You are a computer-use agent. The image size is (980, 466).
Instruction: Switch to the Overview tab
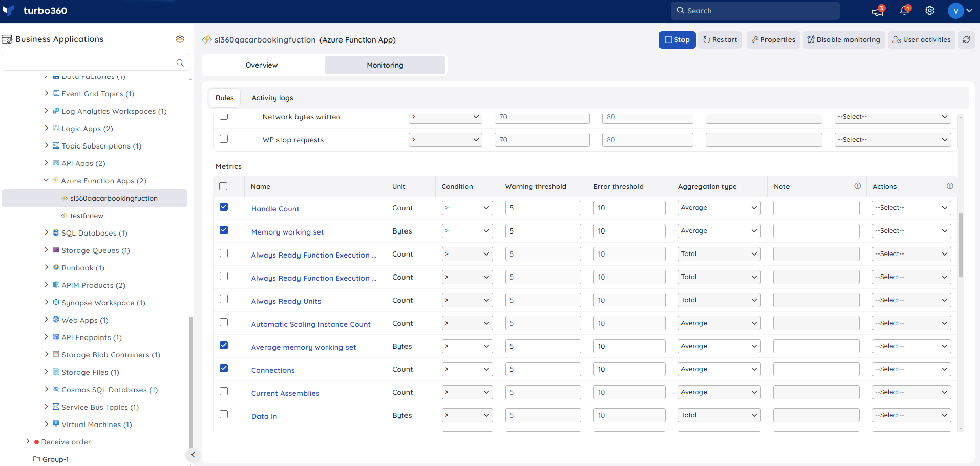point(262,65)
